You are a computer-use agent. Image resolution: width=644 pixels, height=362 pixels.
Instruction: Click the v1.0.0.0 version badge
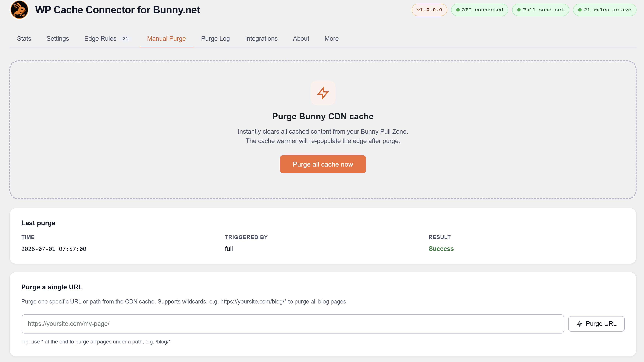pyautogui.click(x=429, y=10)
